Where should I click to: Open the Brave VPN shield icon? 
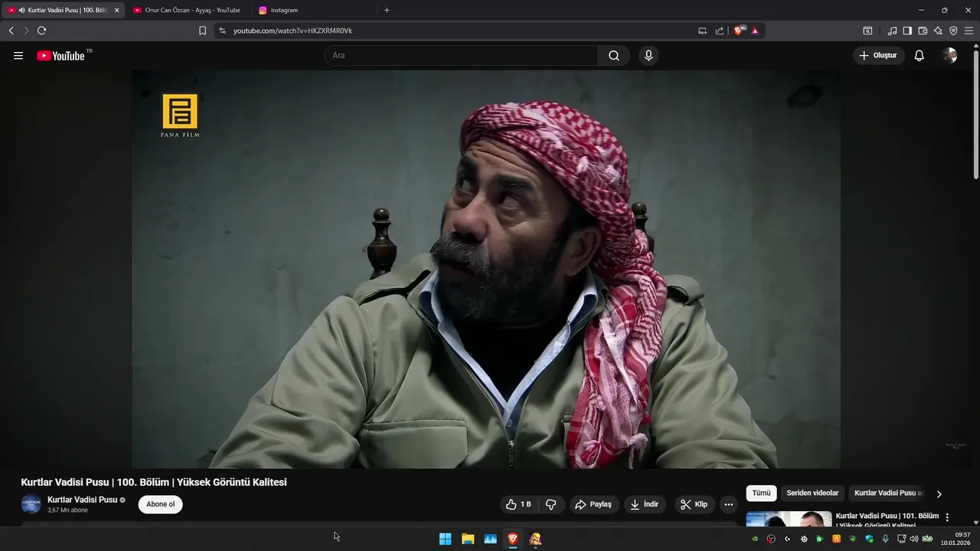(x=953, y=31)
